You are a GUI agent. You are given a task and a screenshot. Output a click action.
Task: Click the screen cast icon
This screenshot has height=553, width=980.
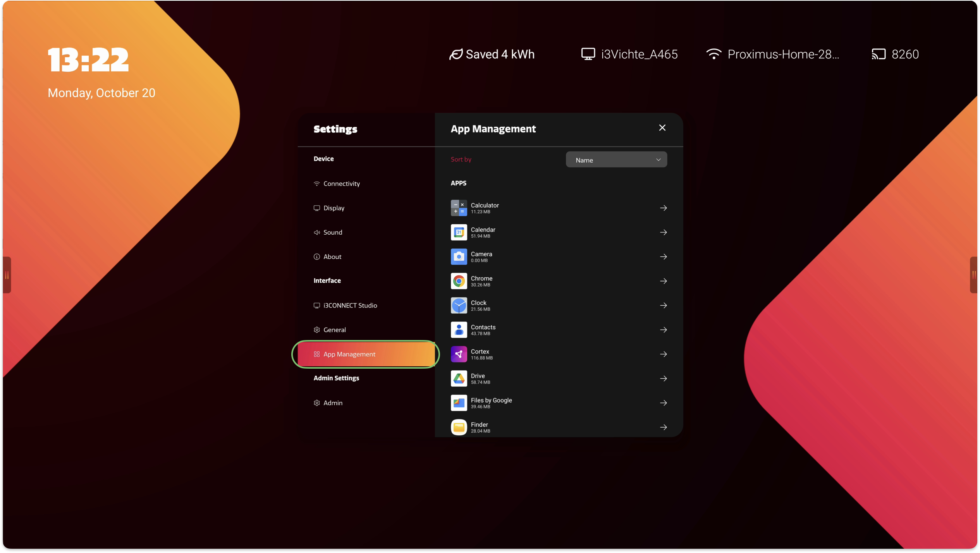coord(879,54)
